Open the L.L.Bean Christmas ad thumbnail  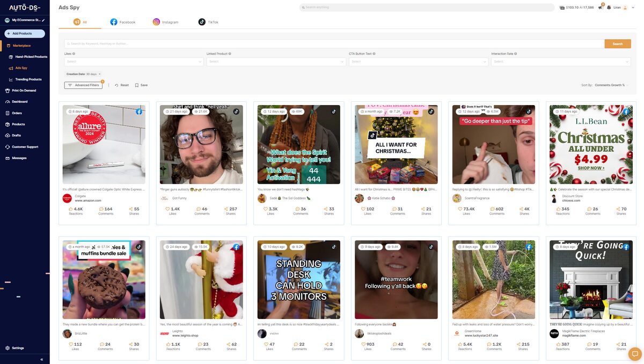pos(591,144)
